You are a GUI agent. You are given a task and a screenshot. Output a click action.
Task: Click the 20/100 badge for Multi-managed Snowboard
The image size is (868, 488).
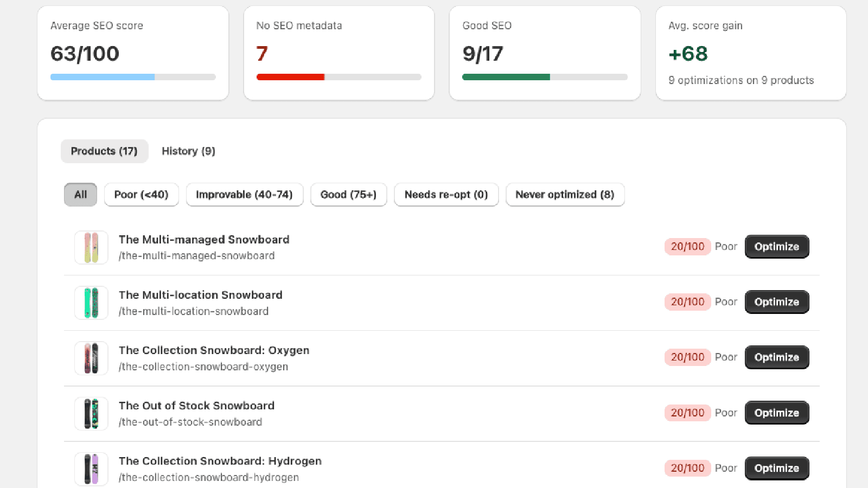click(687, 247)
